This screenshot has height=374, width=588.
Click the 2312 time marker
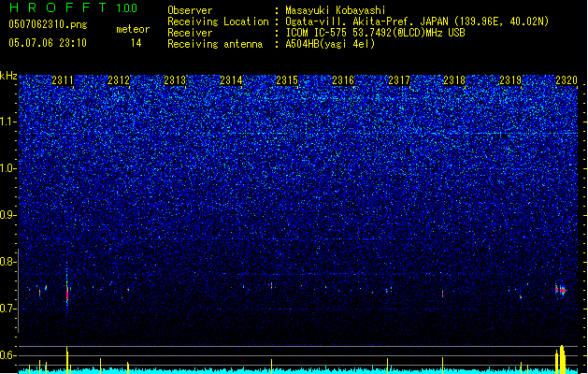(119, 80)
